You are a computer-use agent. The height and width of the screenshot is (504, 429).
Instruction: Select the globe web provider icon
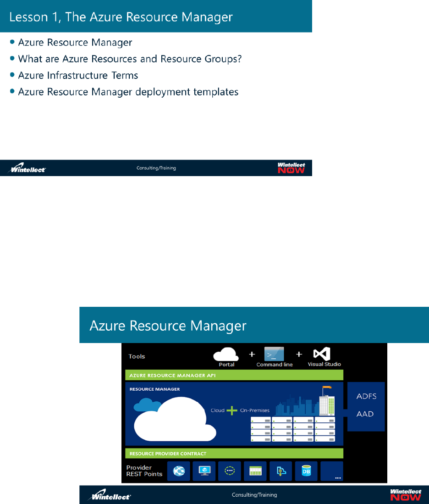[179, 471]
